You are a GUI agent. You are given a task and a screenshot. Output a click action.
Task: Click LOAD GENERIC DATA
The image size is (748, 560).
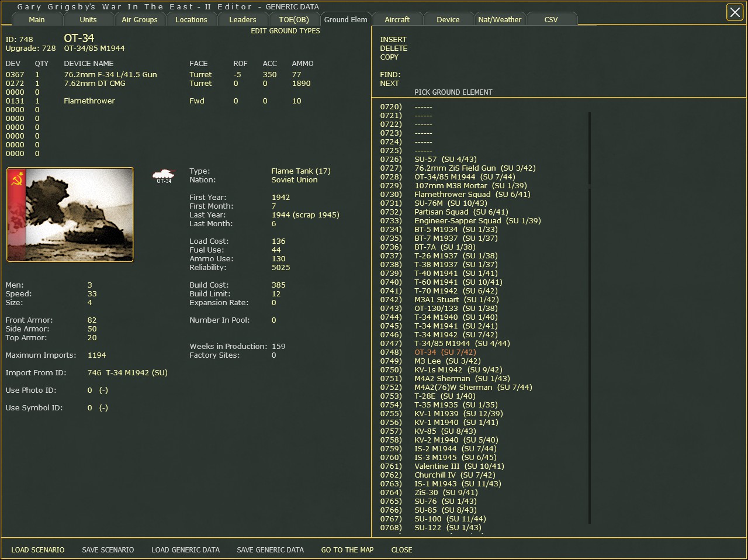[x=186, y=550]
